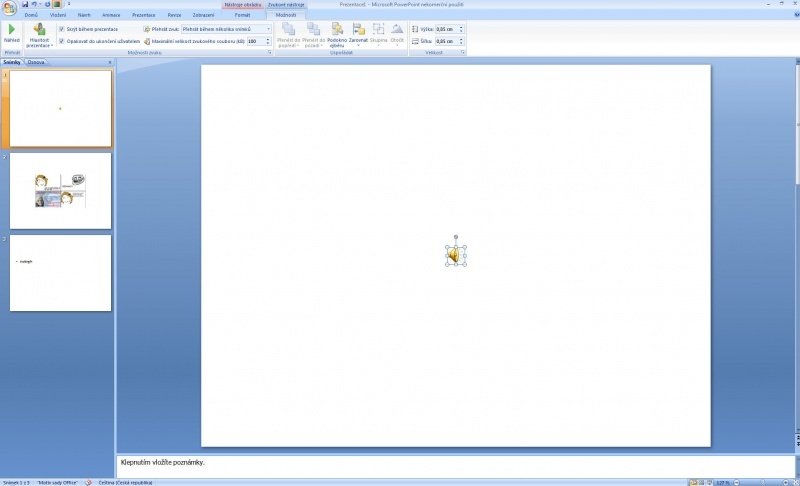This screenshot has height=486, width=800.
Task: Click the Office button logo
Action: pos(9,6)
